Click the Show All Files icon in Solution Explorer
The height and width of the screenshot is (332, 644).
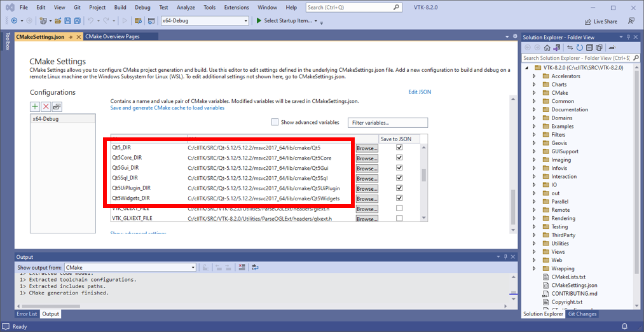click(x=599, y=48)
